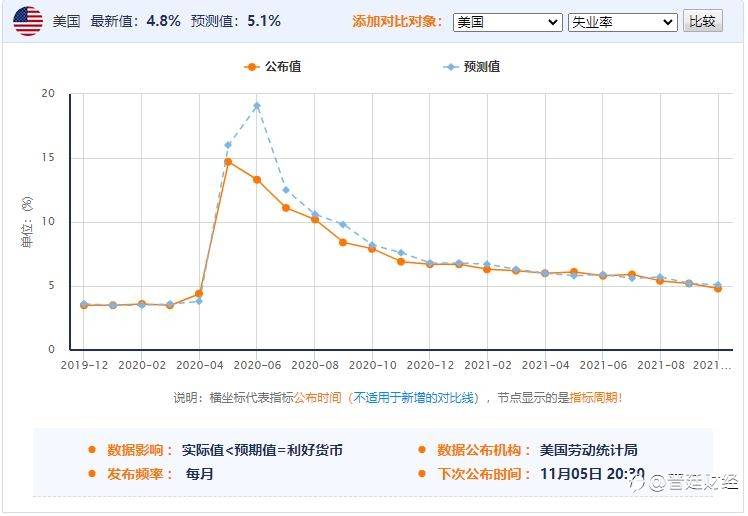The image size is (748, 516).
Task: Open the 美国 country dropdown
Action: (508, 22)
